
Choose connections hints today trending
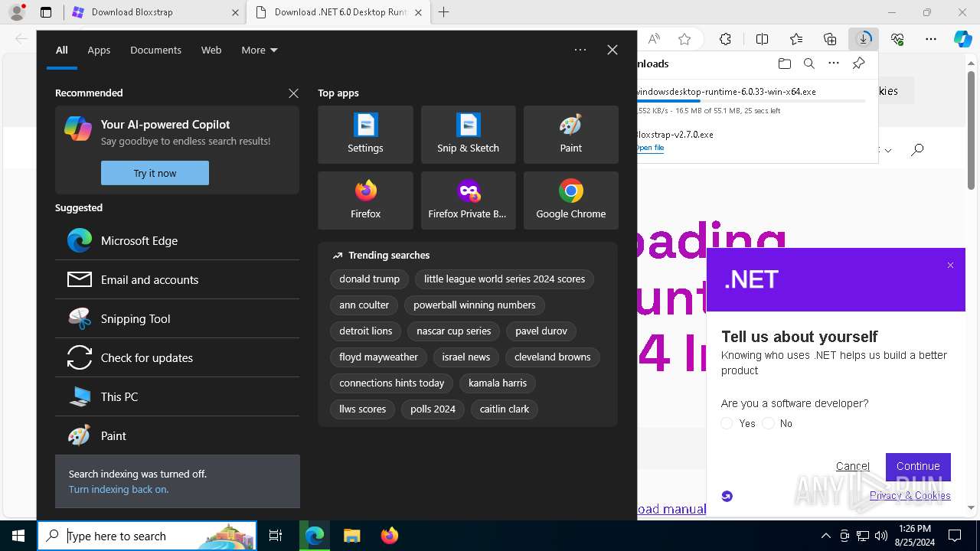(x=392, y=383)
